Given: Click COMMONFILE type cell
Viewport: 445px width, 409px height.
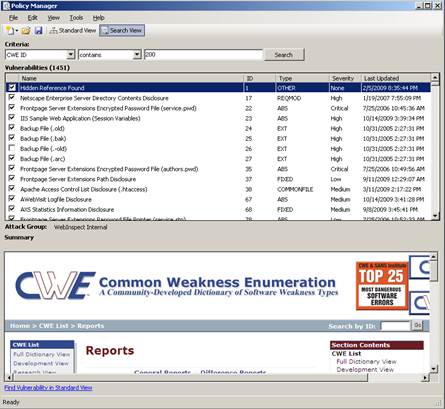Looking at the screenshot, I should click(x=295, y=189).
